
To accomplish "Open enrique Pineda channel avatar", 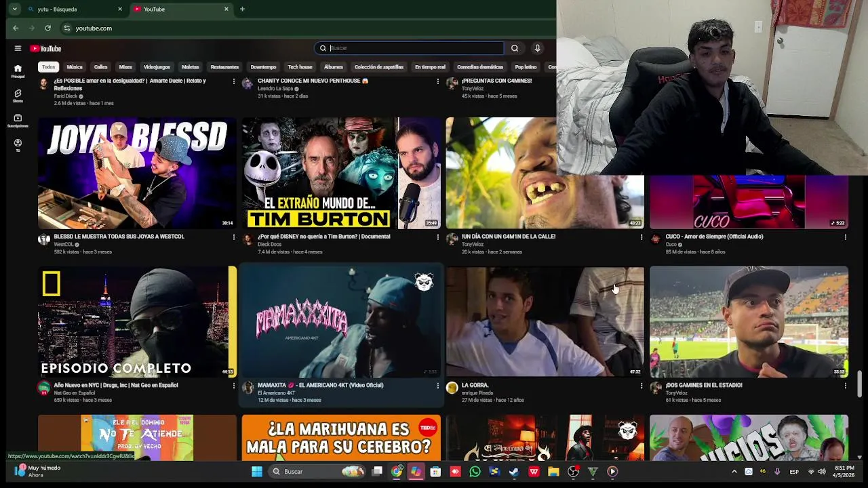I will (452, 388).
